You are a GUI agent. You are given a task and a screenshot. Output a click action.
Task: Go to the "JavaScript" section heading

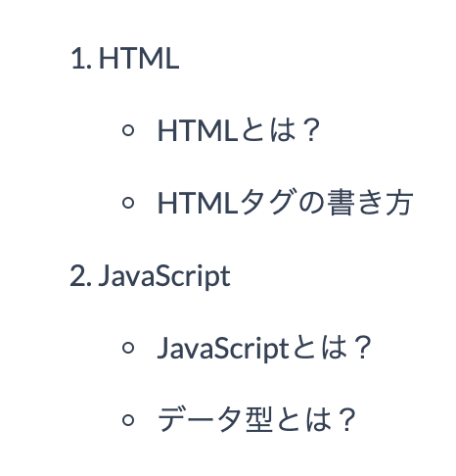point(164,277)
